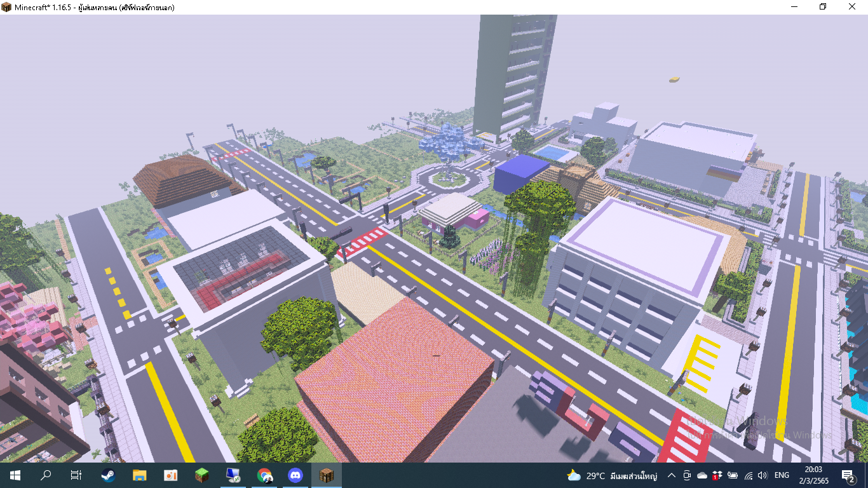Restore down the Minecraft window

click(823, 7)
